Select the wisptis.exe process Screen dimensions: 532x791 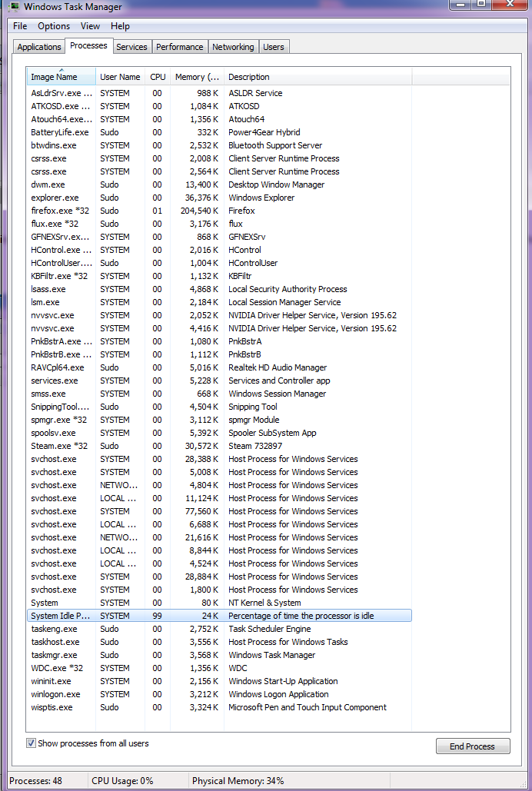coord(219,708)
